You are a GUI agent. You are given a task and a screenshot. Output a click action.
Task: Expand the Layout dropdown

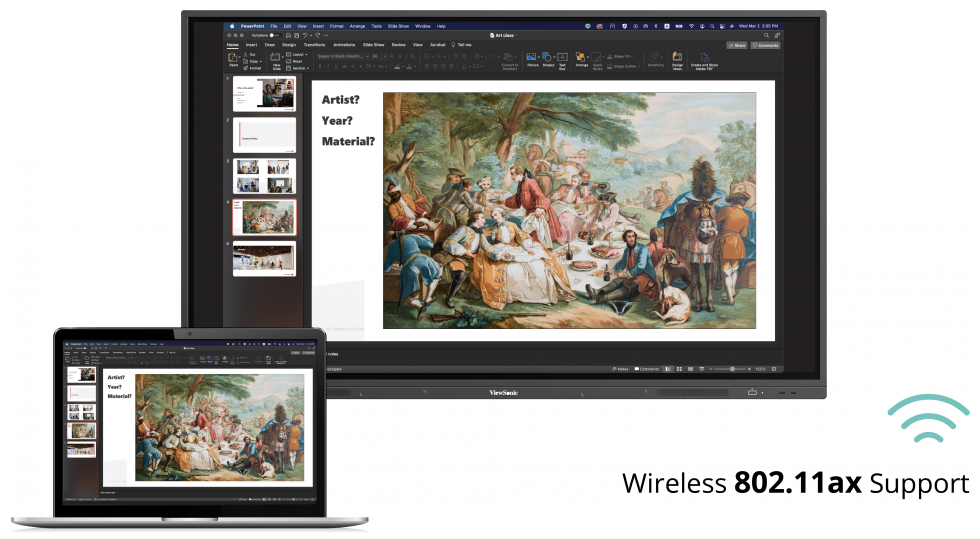click(x=297, y=54)
